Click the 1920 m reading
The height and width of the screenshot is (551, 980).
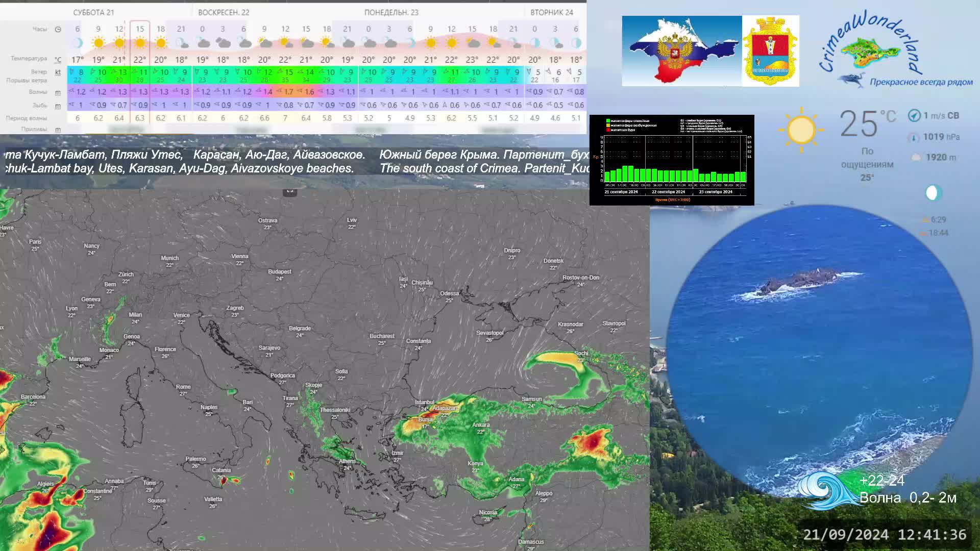coord(941,157)
